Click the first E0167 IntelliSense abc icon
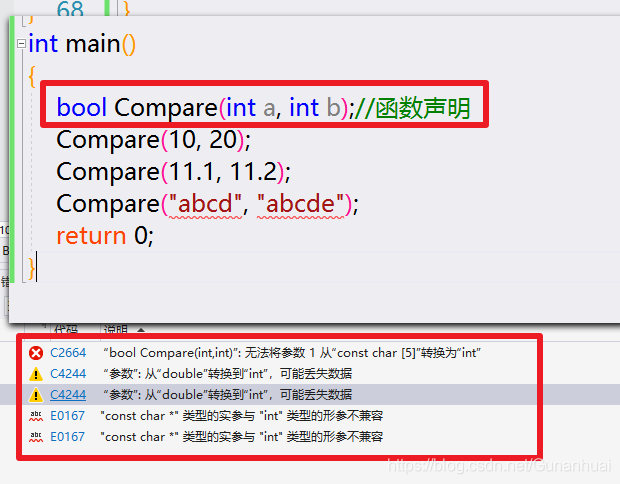 click(36, 416)
